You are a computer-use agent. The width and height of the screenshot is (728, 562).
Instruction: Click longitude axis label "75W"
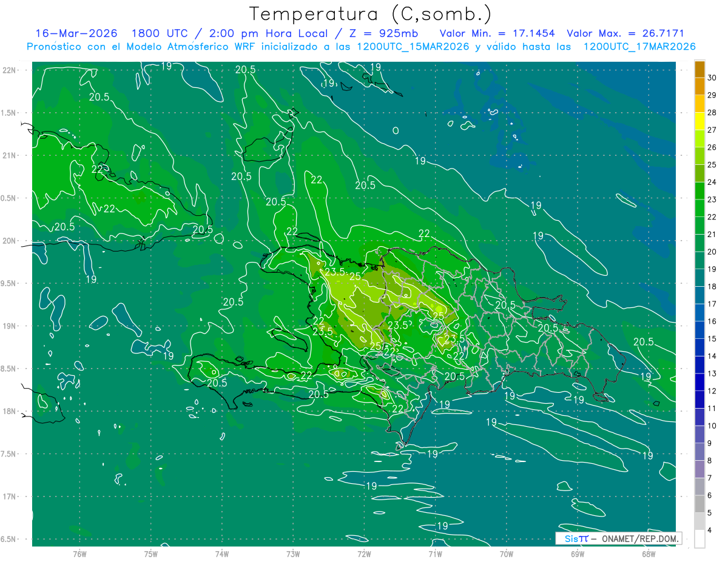tap(151, 554)
